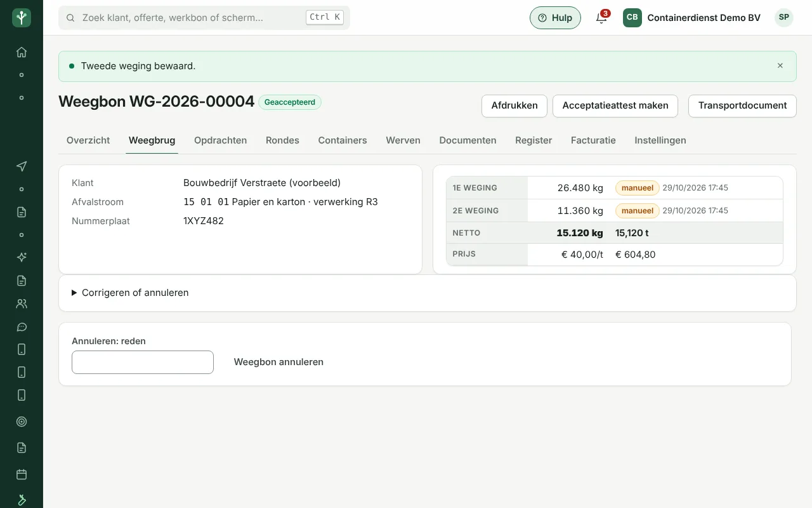Click the CB company avatar
The width and height of the screenshot is (812, 508).
pos(632,18)
